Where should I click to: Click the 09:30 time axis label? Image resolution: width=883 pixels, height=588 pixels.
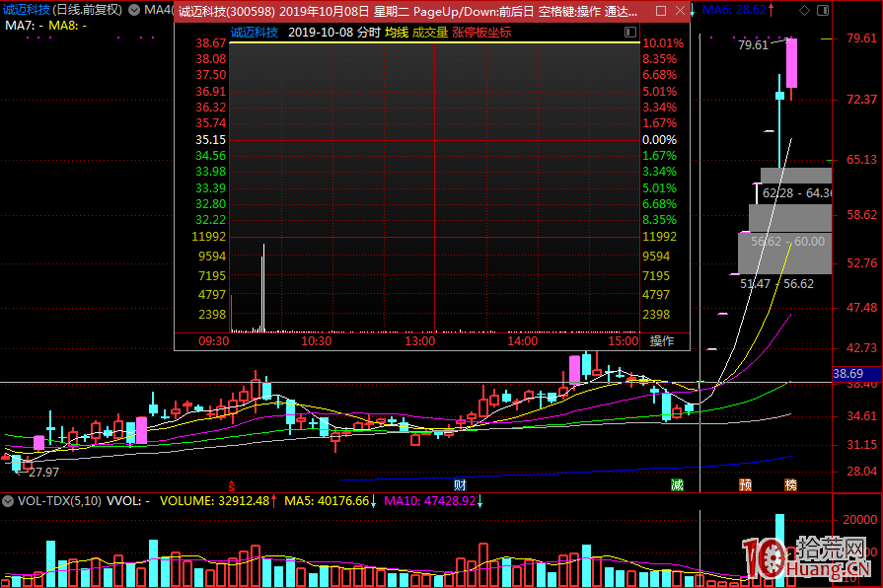click(213, 341)
